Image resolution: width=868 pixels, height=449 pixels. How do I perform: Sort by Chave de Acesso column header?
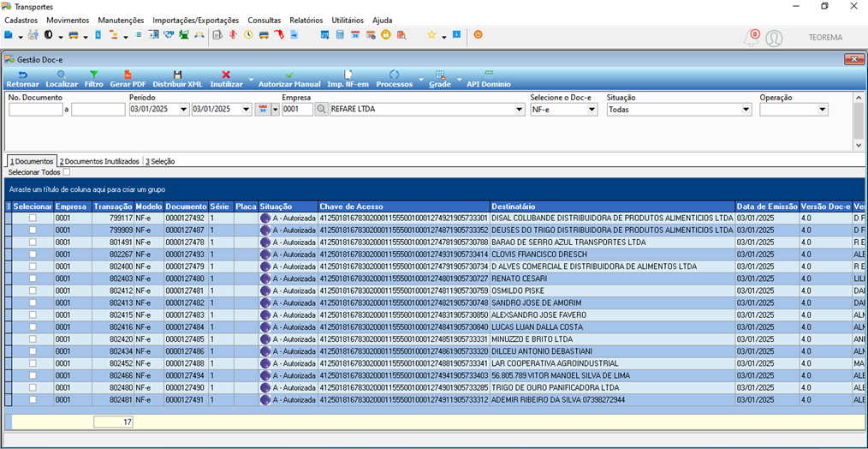point(404,207)
